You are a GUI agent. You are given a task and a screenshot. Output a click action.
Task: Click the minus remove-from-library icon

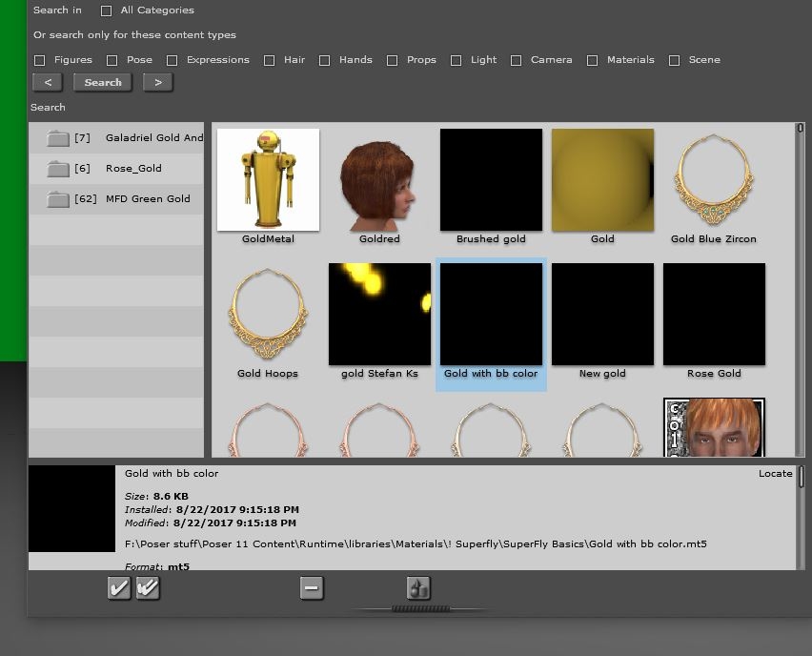(312, 588)
